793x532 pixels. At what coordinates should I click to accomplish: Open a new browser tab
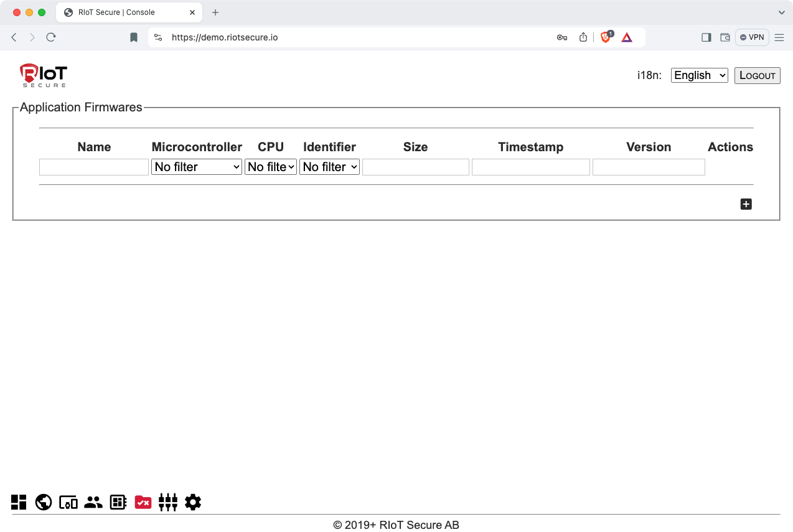[215, 12]
